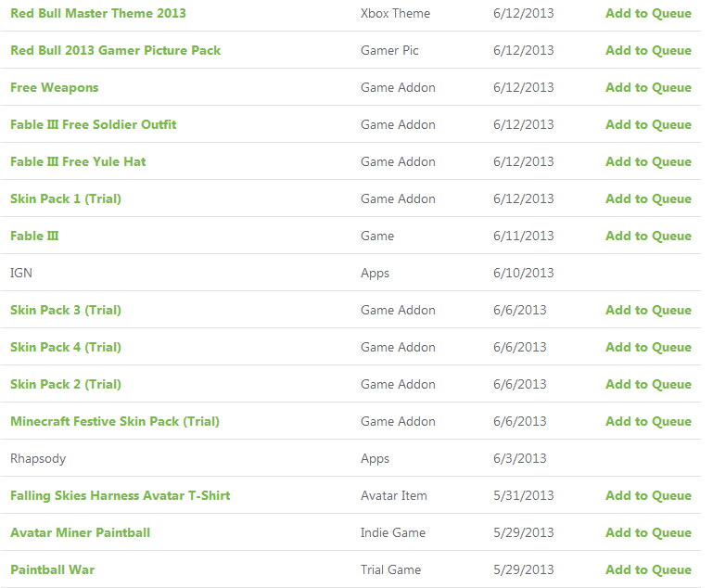This screenshot has height=588, width=713.
Task: Open Falling Skies Harness Avatar T-Shirt link
Action: pyautogui.click(x=120, y=495)
